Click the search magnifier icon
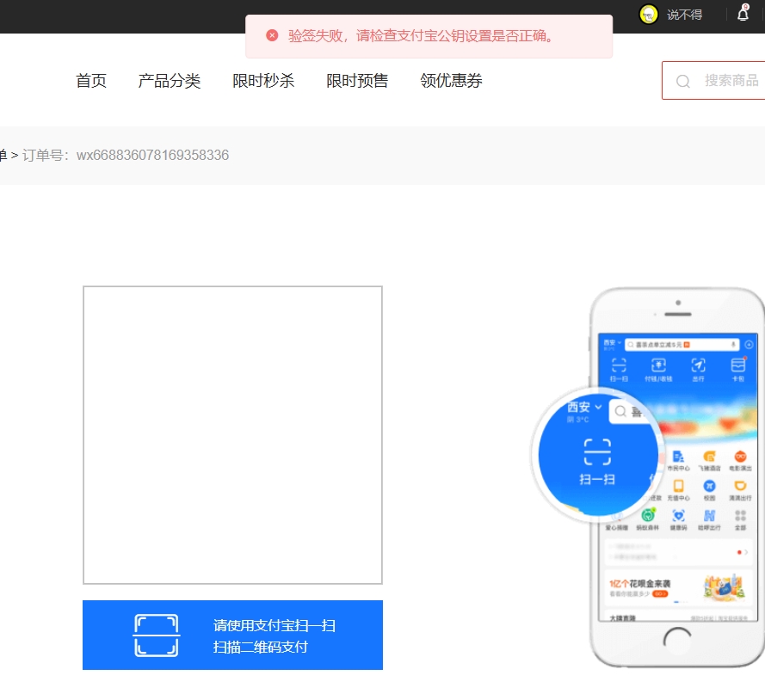Image resolution: width=765 pixels, height=700 pixels. 683,81
